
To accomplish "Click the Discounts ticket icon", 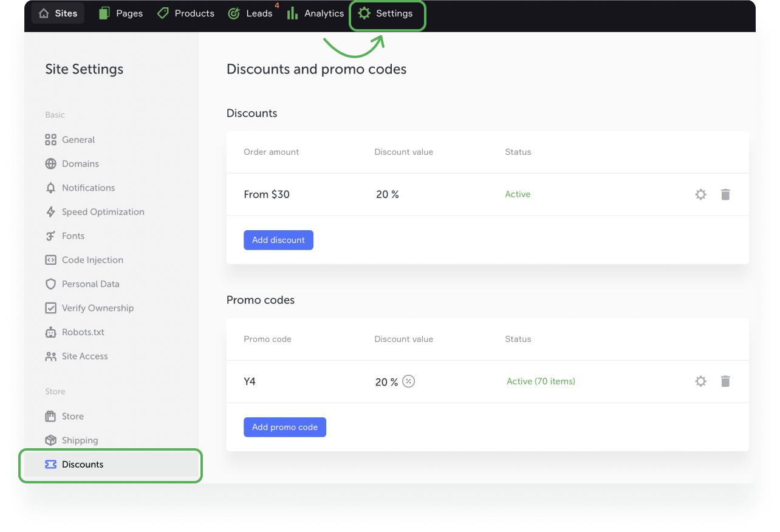I will click(x=50, y=465).
